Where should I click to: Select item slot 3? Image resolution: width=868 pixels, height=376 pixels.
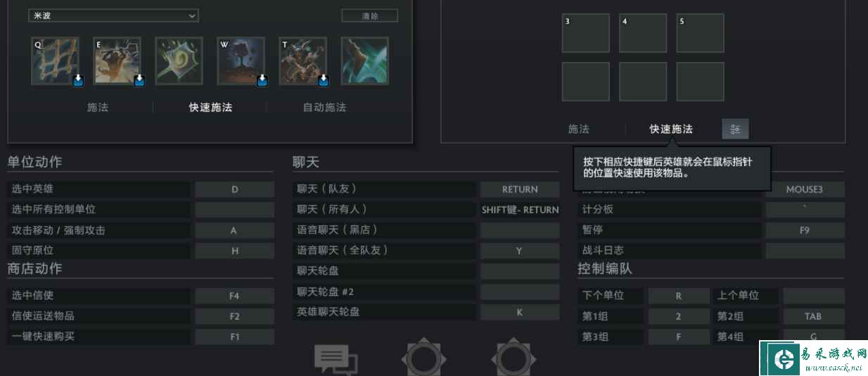pyautogui.click(x=585, y=33)
